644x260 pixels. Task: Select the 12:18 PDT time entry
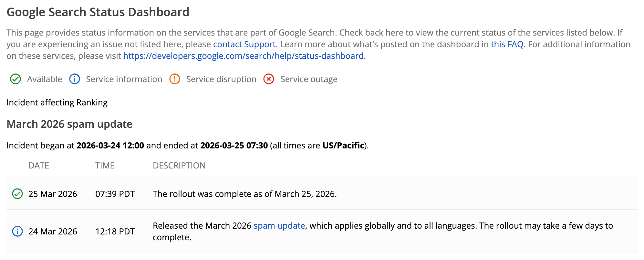coord(115,232)
